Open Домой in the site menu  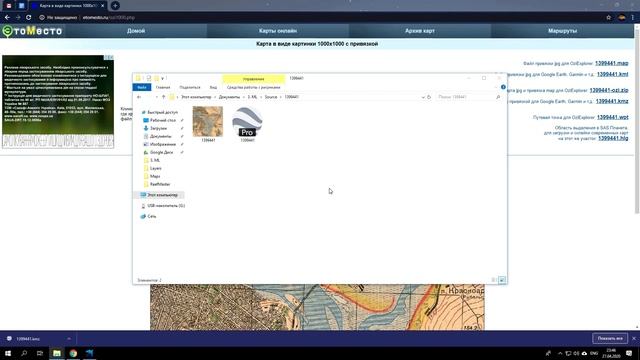pyautogui.click(x=136, y=31)
